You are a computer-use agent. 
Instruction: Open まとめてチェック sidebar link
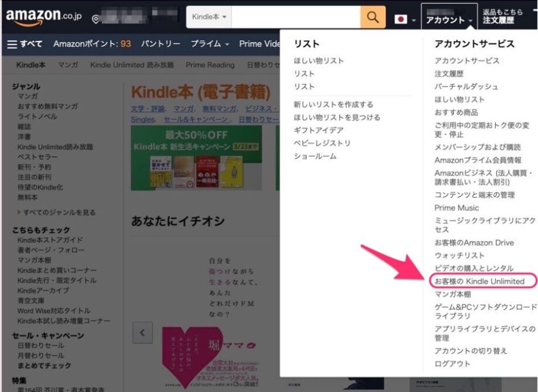(x=44, y=366)
